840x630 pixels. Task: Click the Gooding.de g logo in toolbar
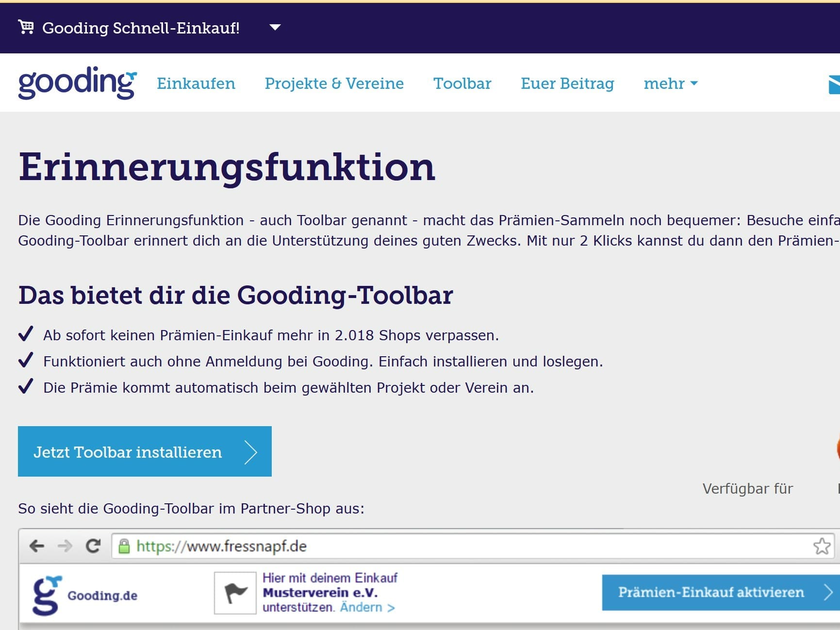(46, 596)
